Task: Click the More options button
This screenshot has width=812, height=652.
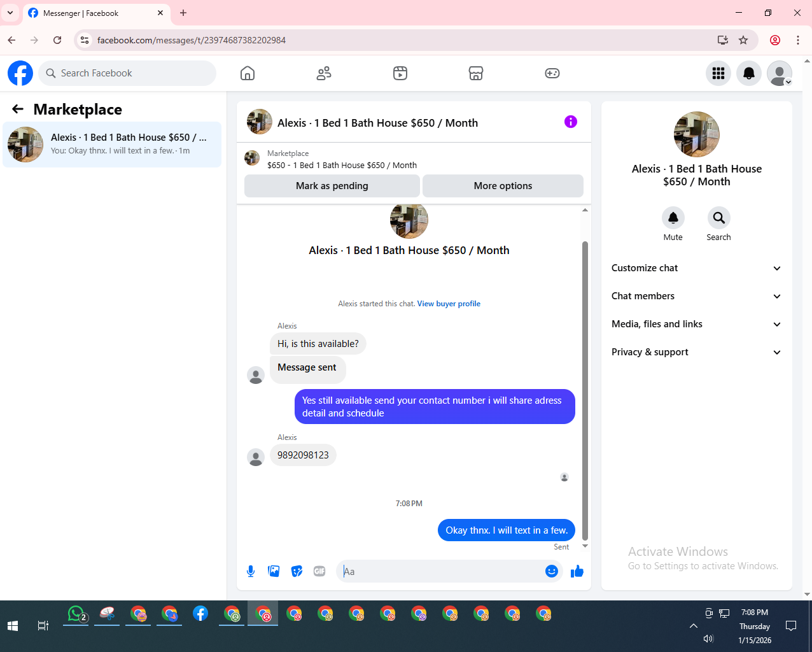Action: point(503,186)
